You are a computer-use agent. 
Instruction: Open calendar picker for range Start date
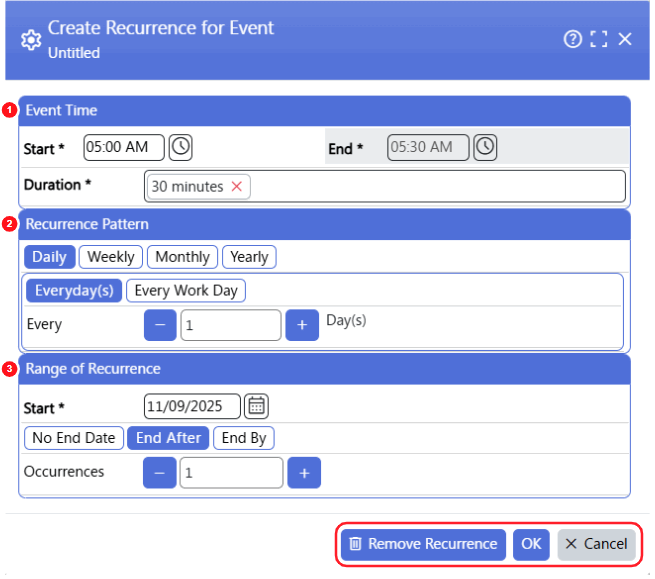pos(256,406)
